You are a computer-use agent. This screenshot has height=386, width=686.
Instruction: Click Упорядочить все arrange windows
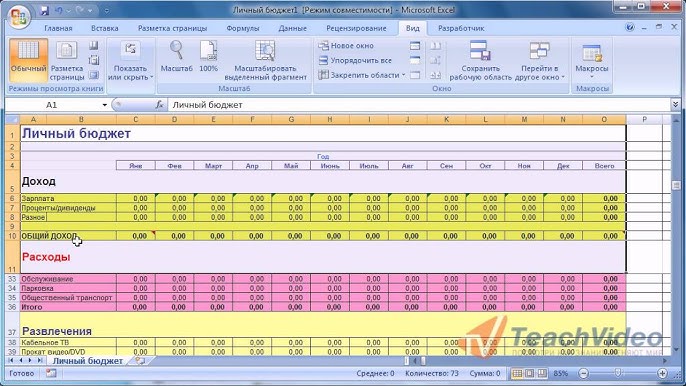tap(355, 60)
